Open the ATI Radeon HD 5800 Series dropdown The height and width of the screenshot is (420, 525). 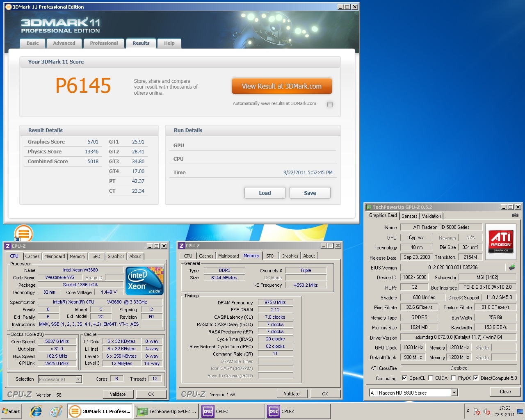point(454,393)
